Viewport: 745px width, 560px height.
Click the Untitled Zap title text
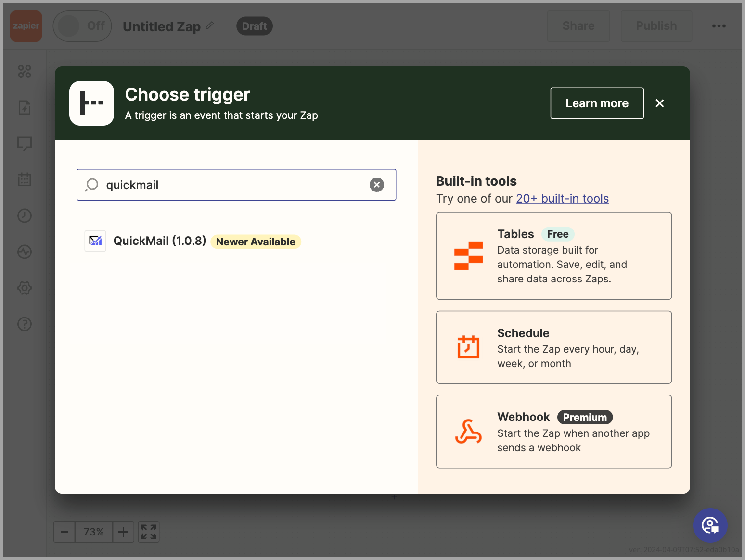click(162, 26)
